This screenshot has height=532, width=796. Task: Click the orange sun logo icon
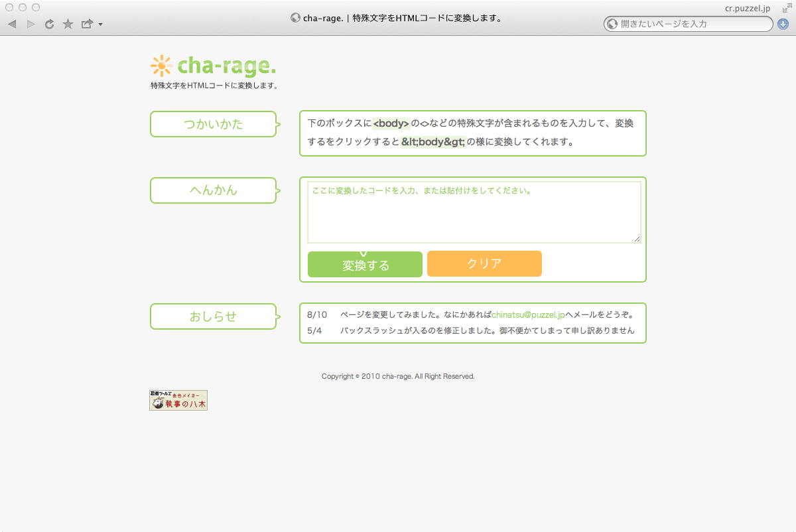161,66
